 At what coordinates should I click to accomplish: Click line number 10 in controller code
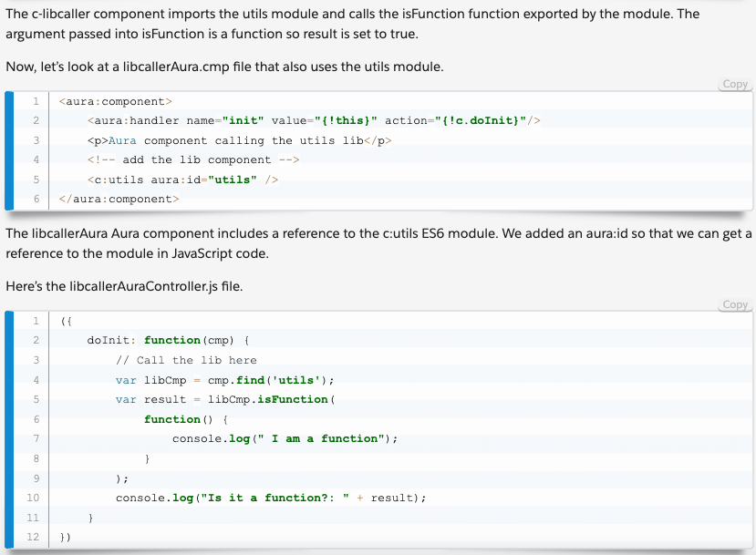point(33,498)
